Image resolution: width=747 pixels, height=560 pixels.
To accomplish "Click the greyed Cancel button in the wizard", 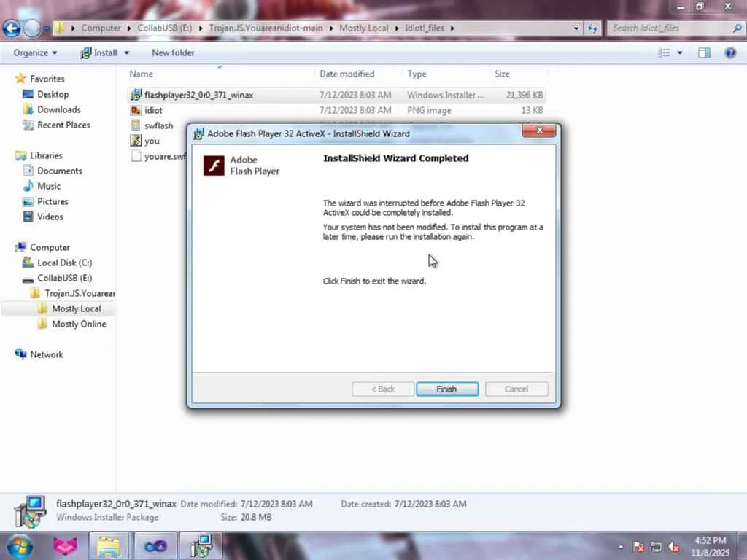I will tap(516, 389).
